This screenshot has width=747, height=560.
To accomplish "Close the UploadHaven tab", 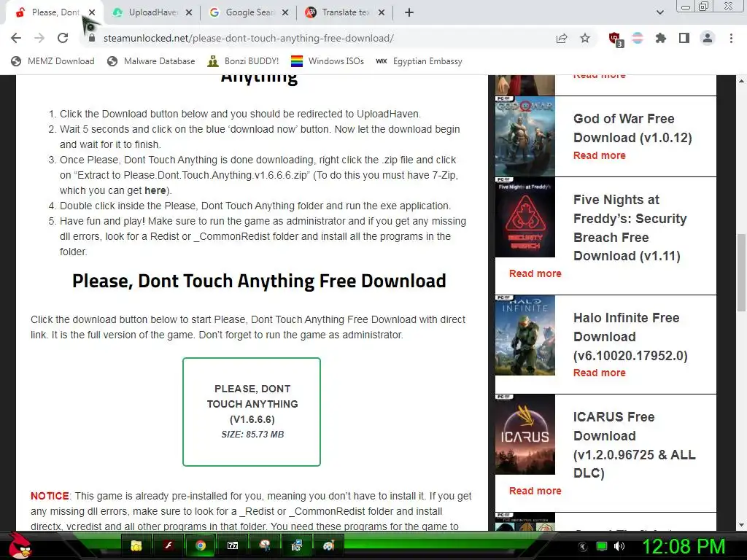I will [x=189, y=13].
